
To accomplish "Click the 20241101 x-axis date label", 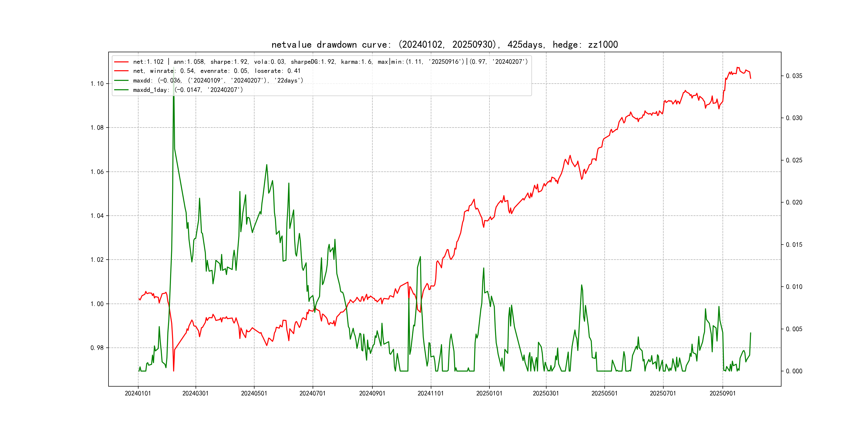I will (x=431, y=394).
